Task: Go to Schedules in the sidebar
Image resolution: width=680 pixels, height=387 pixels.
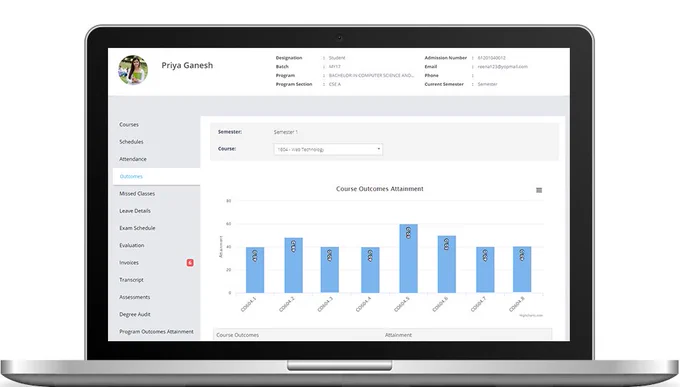Action: point(131,142)
